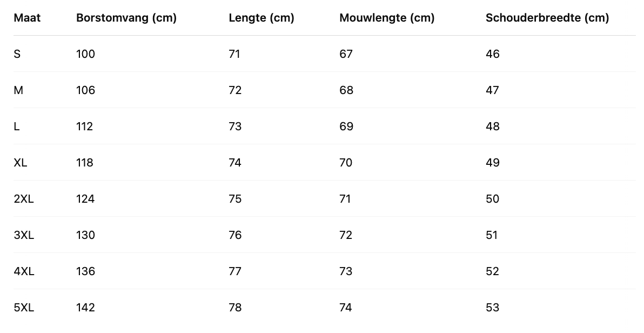The width and height of the screenshot is (644, 333).
Task: Click chest value 142 for size 5XL
Action: click(85, 308)
